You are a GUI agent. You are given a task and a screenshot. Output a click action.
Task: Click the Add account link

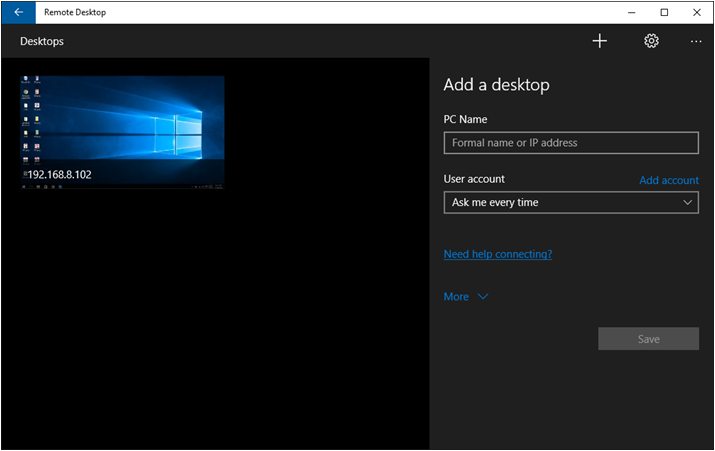[x=668, y=180]
